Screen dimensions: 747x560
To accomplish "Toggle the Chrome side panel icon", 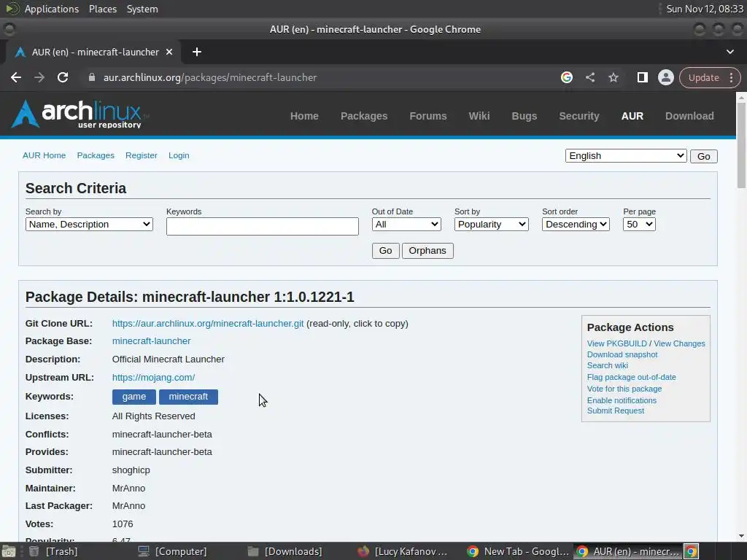I will pos(642,77).
